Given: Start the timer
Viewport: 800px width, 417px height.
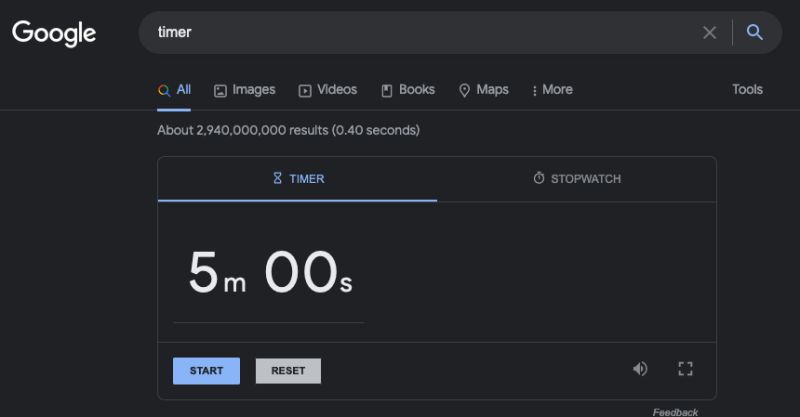Looking at the screenshot, I should coord(206,371).
